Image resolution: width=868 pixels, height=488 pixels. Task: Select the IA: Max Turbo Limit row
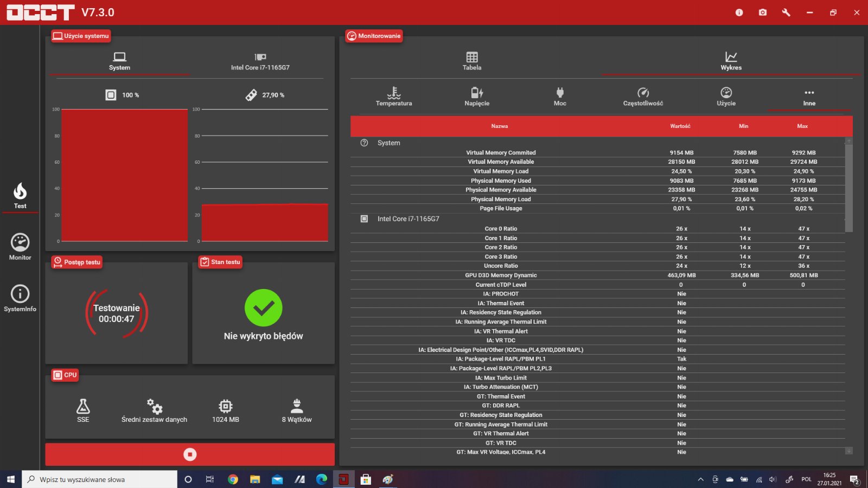pos(597,378)
